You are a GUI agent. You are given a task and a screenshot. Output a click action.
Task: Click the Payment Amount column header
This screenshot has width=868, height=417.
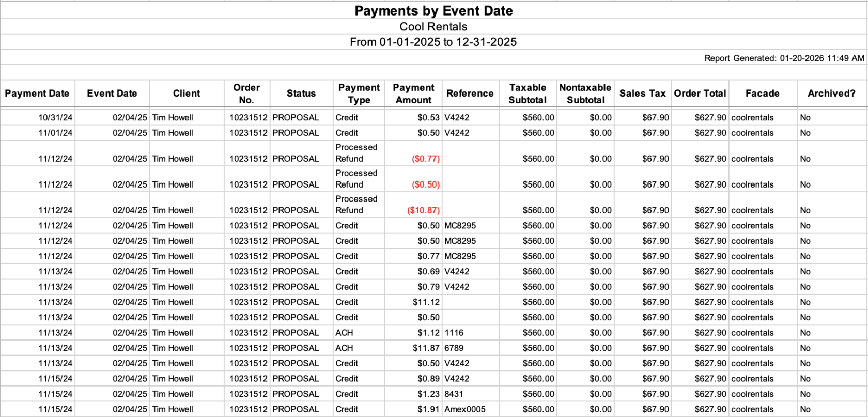pyautogui.click(x=413, y=94)
